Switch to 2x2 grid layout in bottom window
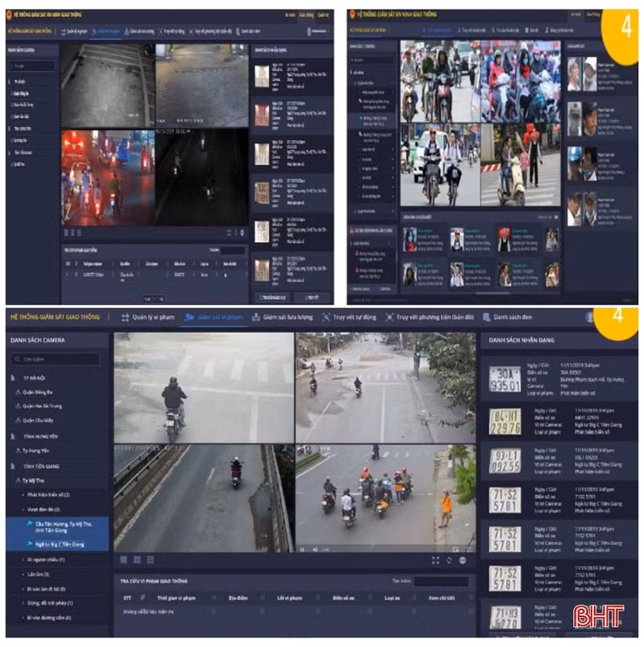Viewport: 644px width, 647px height. pyautogui.click(x=136, y=560)
